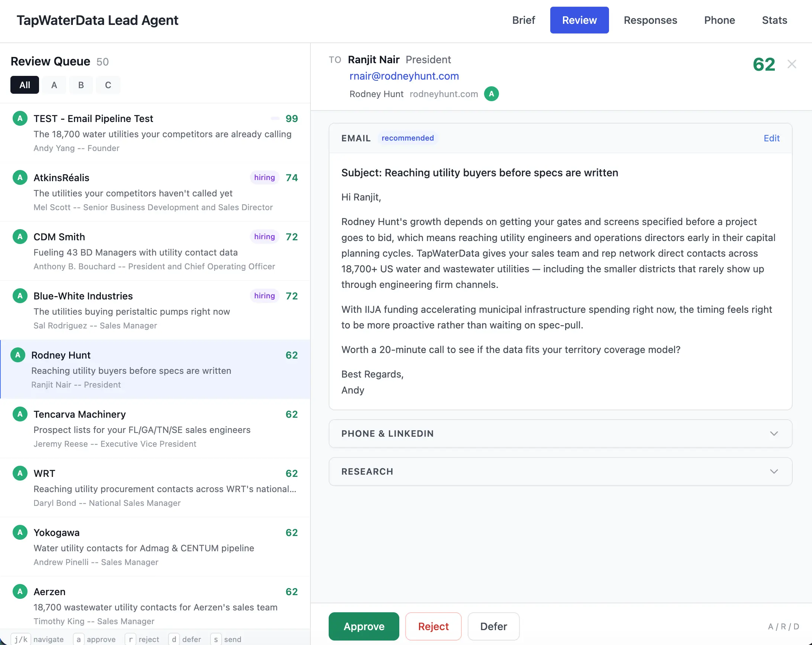Dismiss the Rodney Hunt preview with the X icon

tap(792, 64)
